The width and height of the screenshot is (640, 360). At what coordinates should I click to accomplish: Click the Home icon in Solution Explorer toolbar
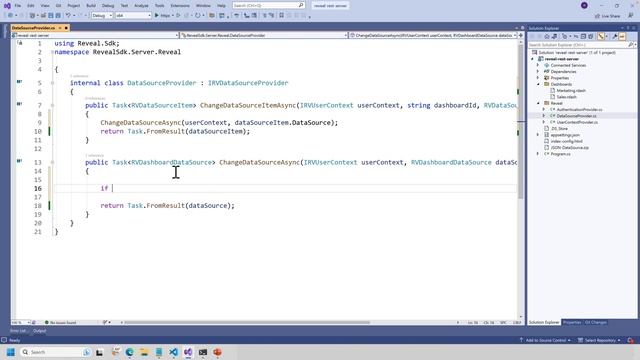tap(547, 37)
